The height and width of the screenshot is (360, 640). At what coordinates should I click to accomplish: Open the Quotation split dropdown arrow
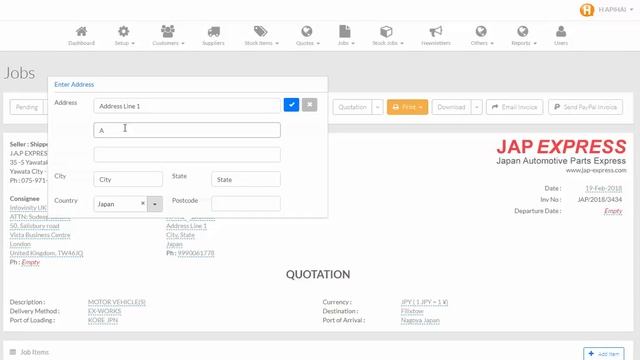[378, 107]
